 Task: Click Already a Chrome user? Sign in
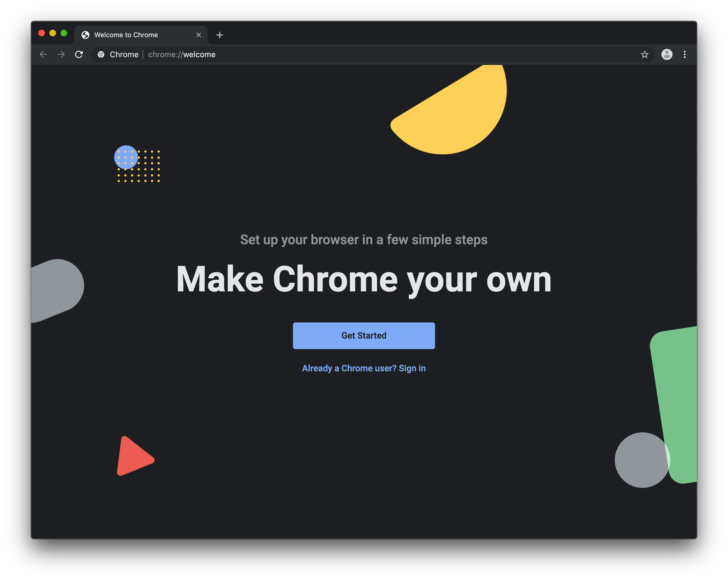[x=364, y=368]
